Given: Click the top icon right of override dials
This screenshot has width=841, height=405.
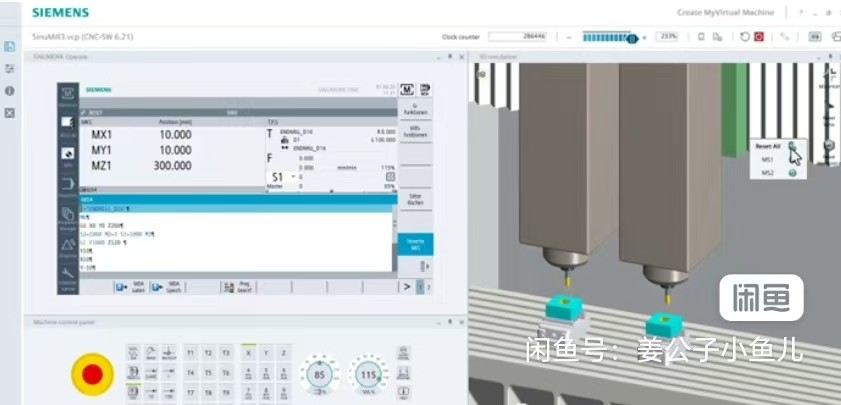Looking at the screenshot, I should 404,354.
